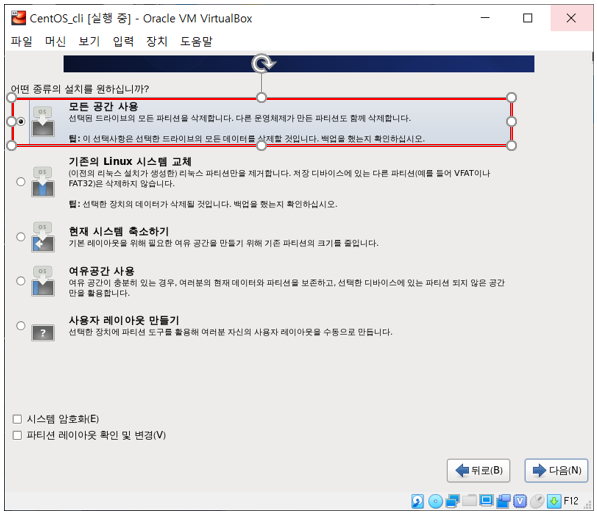Click the display monitor status icon
The width and height of the screenshot is (597, 514).
pyautogui.click(x=486, y=500)
